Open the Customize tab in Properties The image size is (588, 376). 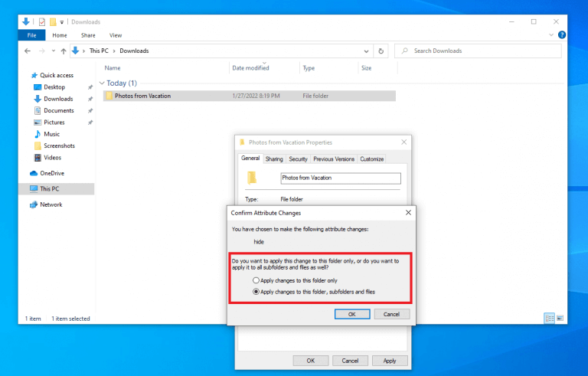371,159
